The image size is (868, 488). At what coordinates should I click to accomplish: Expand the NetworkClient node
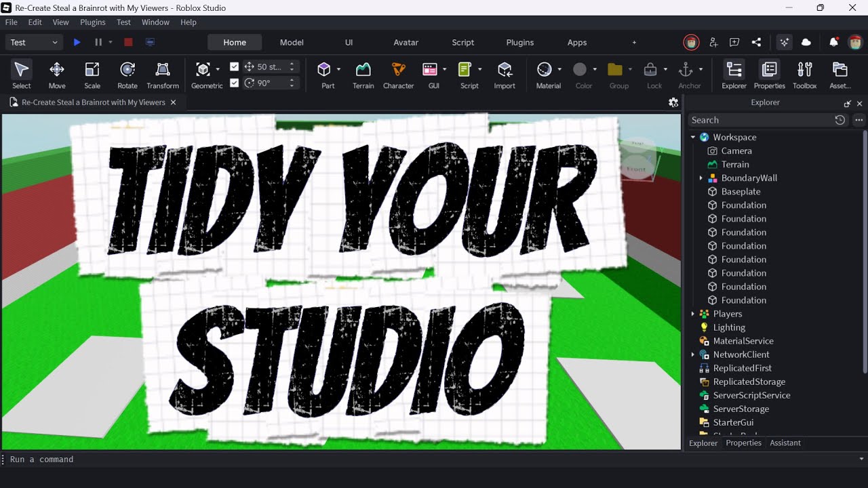(x=693, y=354)
